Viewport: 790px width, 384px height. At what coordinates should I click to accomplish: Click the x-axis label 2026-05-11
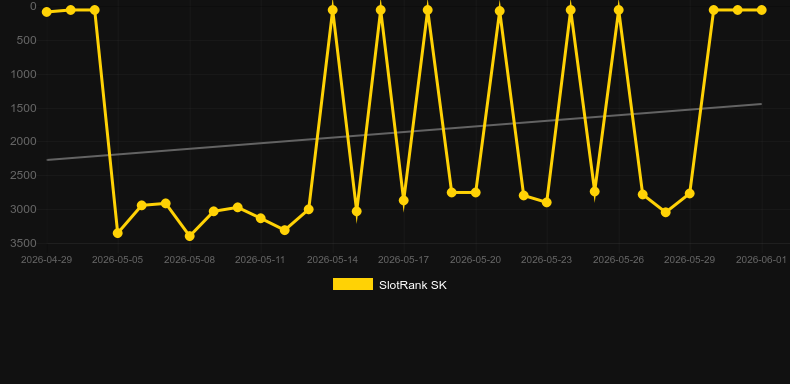pyautogui.click(x=260, y=260)
